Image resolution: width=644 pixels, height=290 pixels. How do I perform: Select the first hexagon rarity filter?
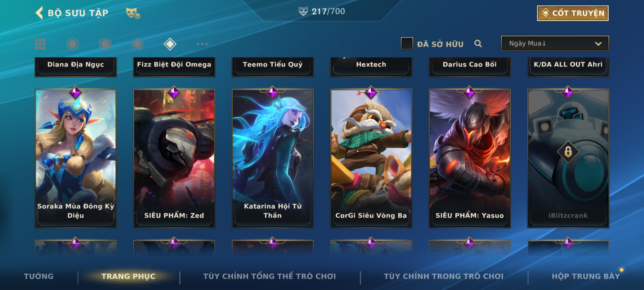73,44
